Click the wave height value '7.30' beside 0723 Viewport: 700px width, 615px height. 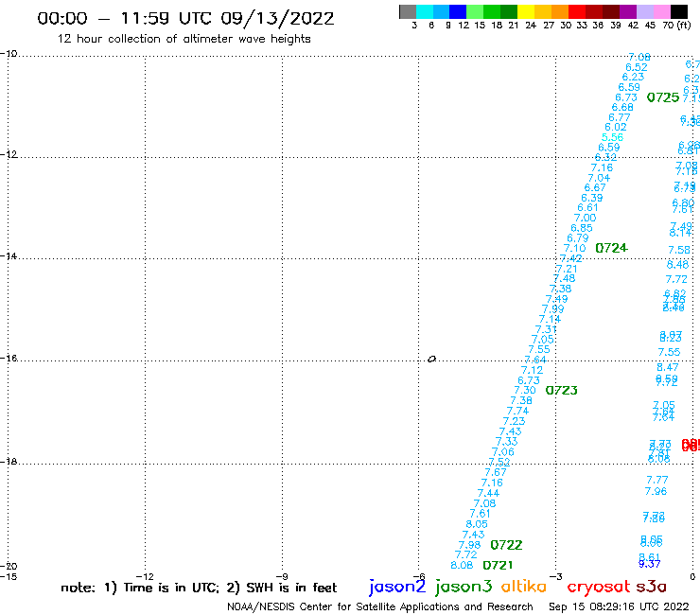pos(525,391)
